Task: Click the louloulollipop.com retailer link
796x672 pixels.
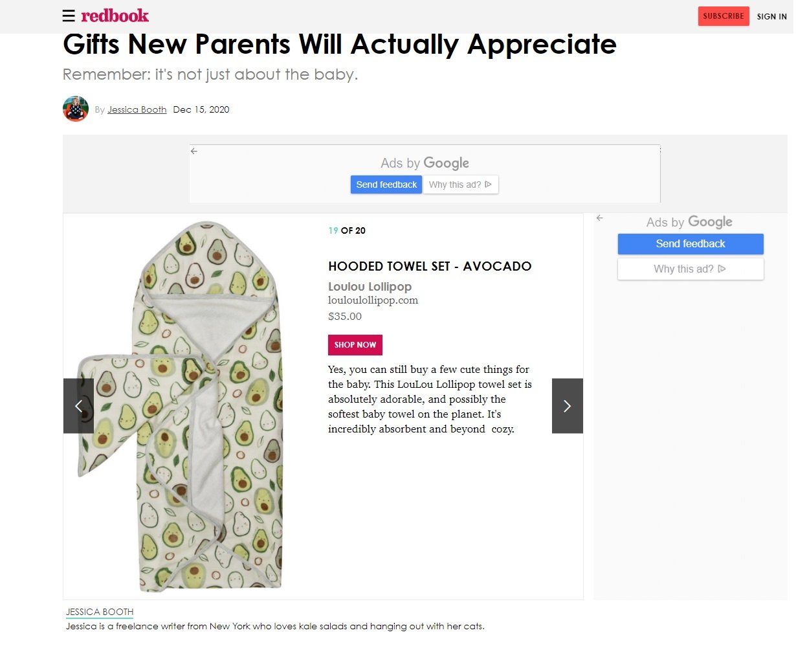Action: (373, 300)
